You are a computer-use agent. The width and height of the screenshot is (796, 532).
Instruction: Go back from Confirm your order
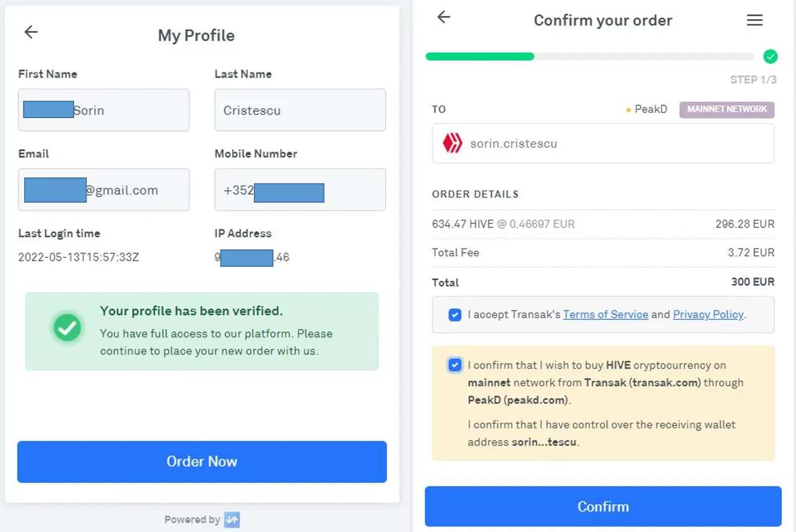click(x=443, y=17)
